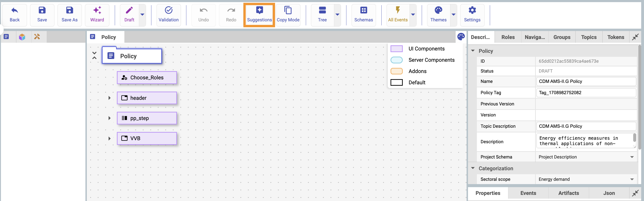This screenshot has width=644, height=201.
Task: Click the Save As icon
Action: (69, 15)
